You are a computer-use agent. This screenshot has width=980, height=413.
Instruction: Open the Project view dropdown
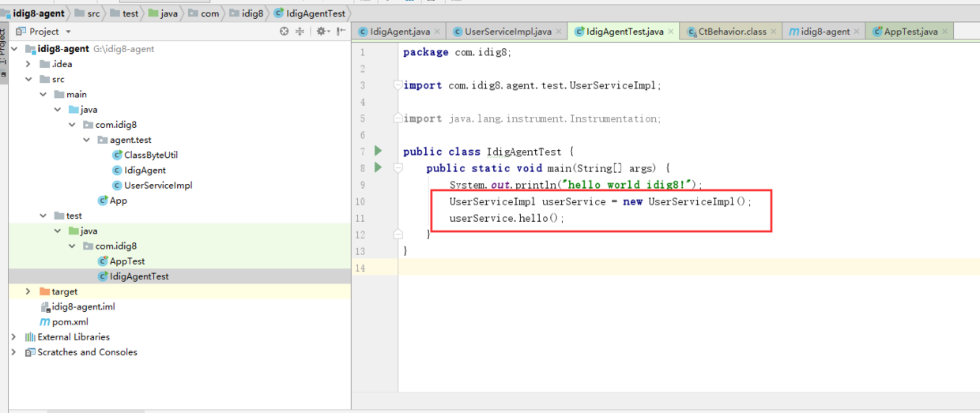pyautogui.click(x=68, y=32)
